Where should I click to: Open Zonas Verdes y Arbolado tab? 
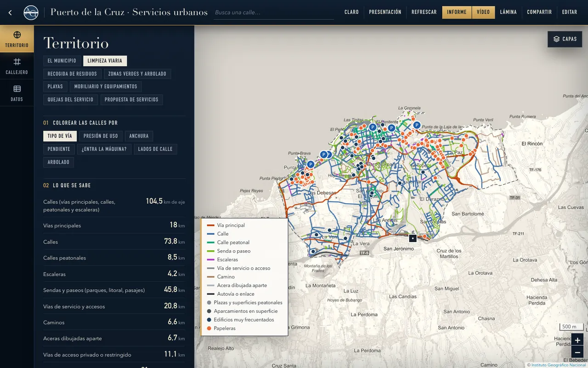click(137, 74)
